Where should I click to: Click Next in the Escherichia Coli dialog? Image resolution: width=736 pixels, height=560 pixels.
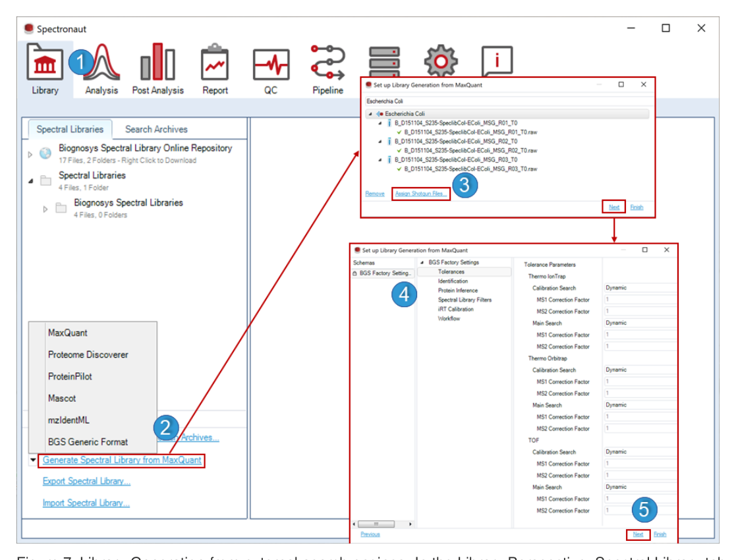tap(614, 207)
